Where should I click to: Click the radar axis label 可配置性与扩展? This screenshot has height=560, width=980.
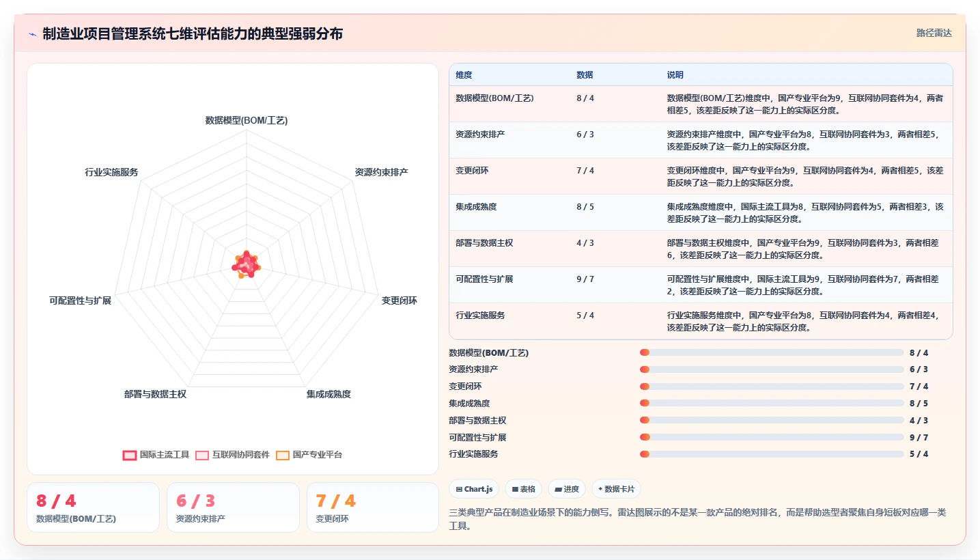point(80,300)
